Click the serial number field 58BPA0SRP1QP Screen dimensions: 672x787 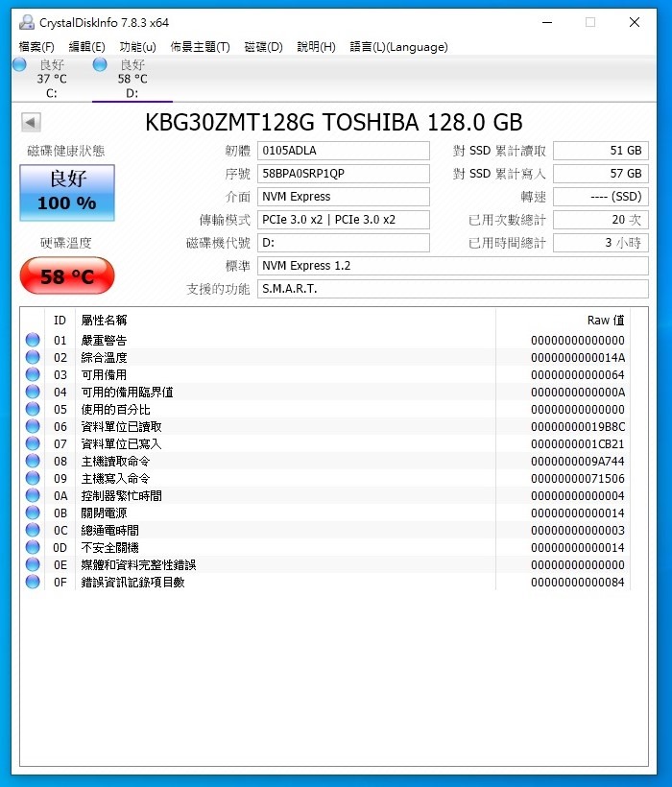pyautogui.click(x=344, y=174)
